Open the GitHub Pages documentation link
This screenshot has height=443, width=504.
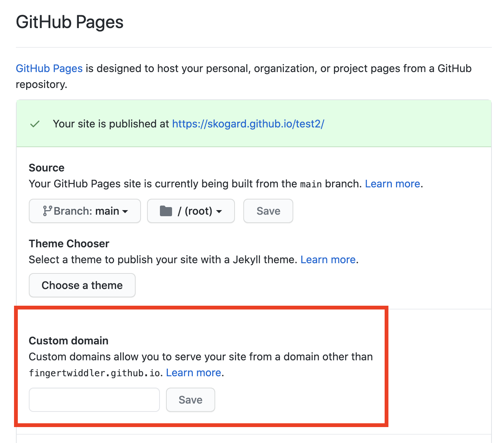[x=49, y=69]
